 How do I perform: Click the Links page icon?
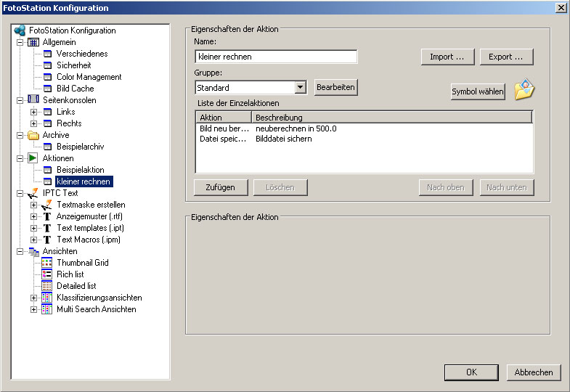point(47,112)
